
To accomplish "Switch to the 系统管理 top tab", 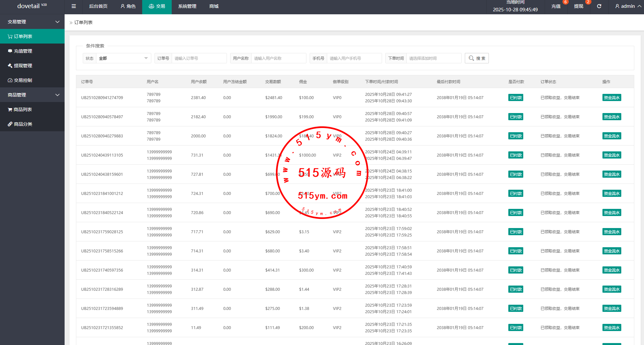I will pos(187,6).
